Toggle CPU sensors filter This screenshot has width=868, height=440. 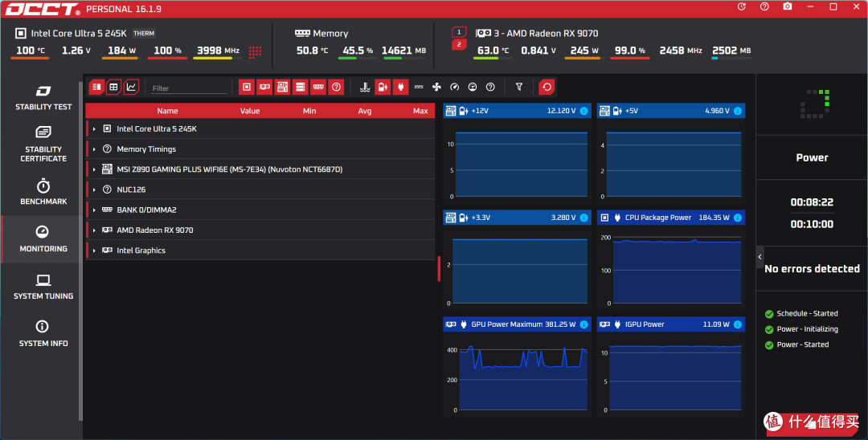[247, 87]
